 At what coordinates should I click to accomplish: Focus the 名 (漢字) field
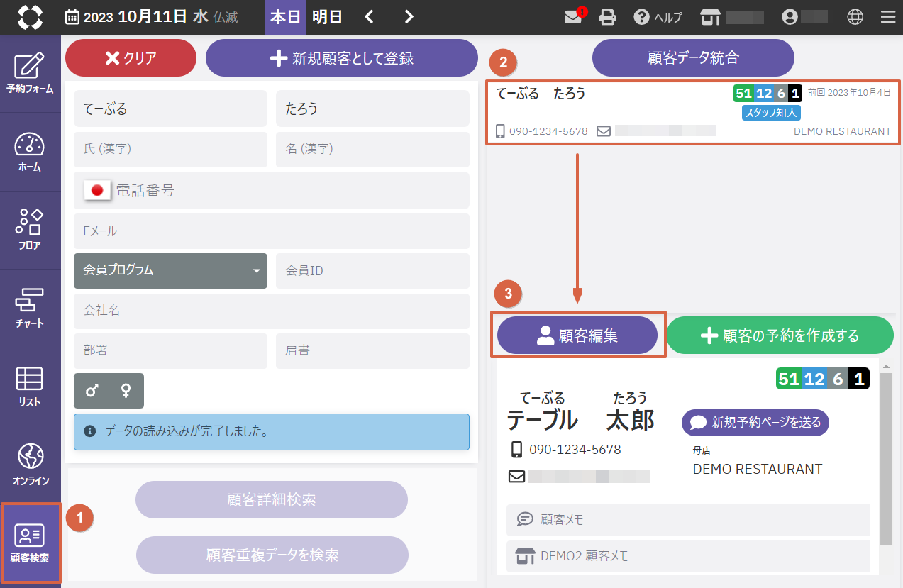(372, 149)
